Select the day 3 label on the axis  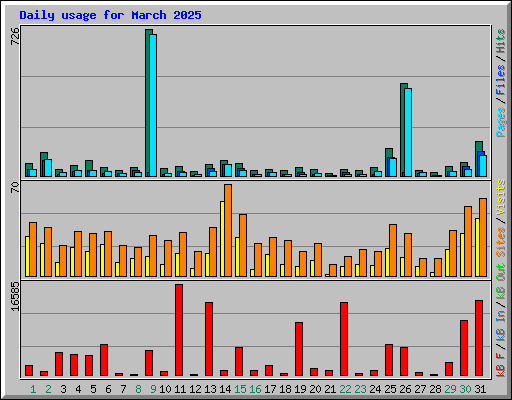[63, 389]
